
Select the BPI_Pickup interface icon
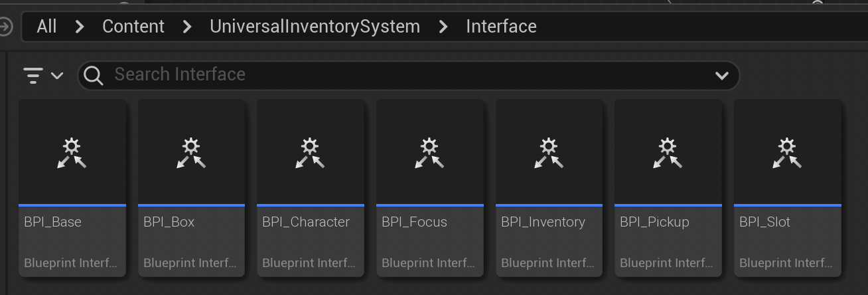coord(668,153)
